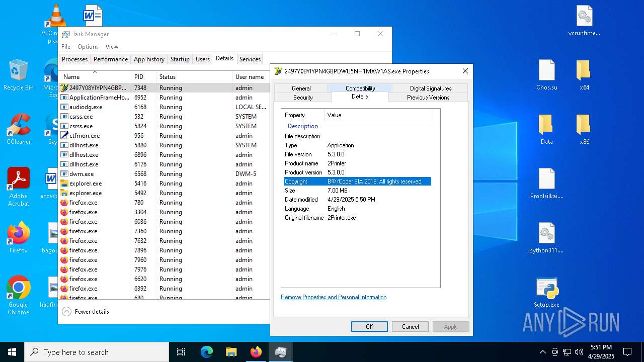644x362 pixels.
Task: Switch to the Performance tab
Action: [111, 59]
